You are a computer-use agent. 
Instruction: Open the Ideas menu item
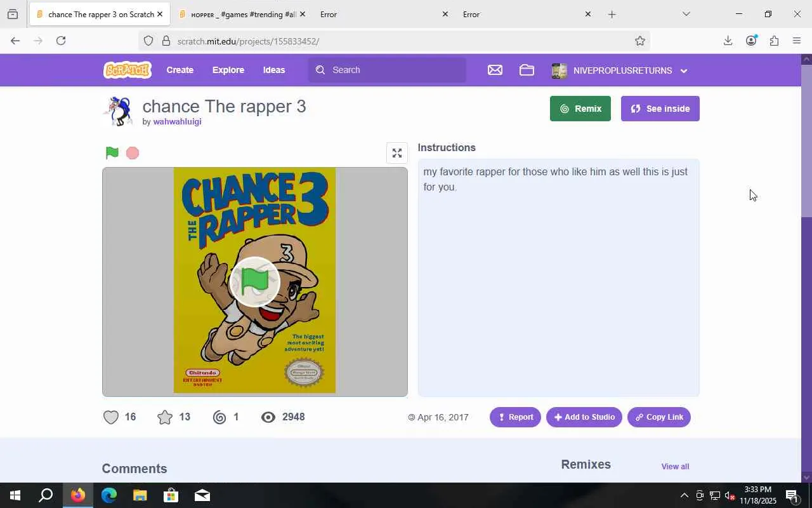click(x=274, y=70)
